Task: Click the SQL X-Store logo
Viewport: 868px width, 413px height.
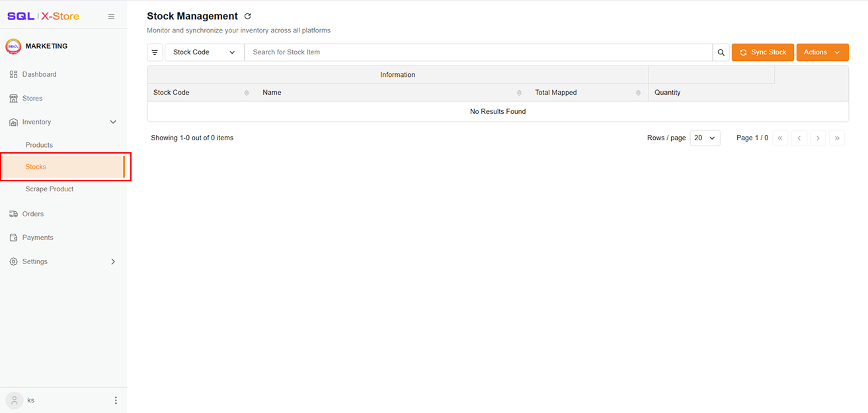Action: (43, 17)
